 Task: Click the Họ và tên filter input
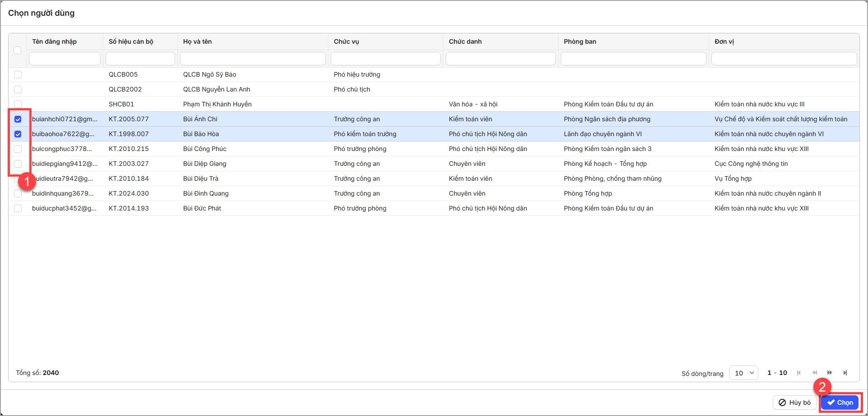click(253, 59)
